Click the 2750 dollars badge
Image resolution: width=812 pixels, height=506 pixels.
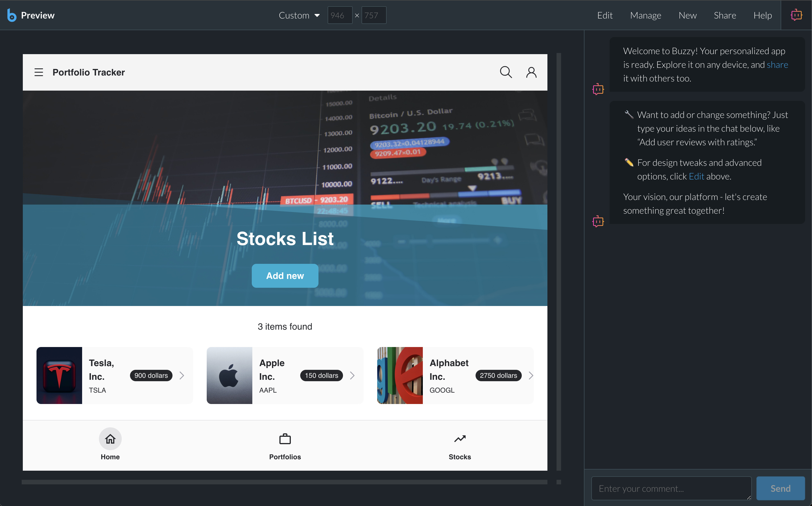[498, 376]
